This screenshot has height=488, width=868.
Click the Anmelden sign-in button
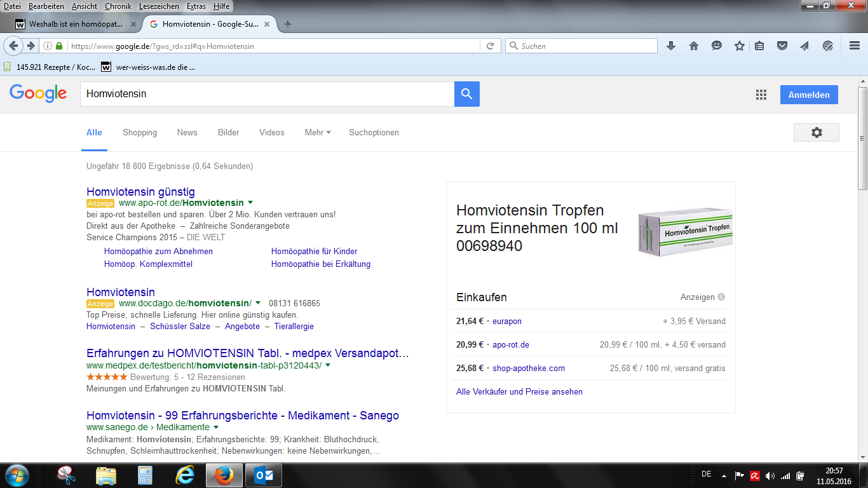point(809,95)
